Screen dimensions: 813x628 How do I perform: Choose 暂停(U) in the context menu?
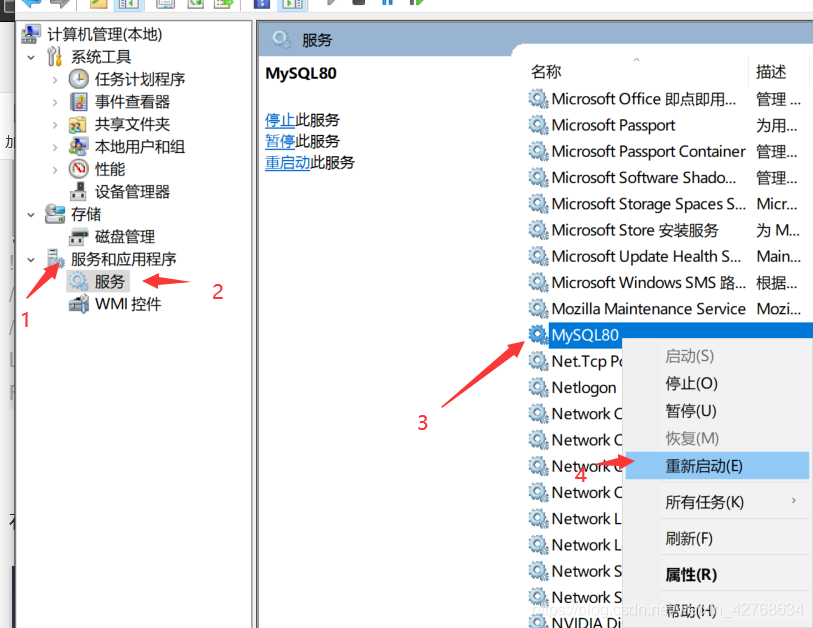click(716, 411)
